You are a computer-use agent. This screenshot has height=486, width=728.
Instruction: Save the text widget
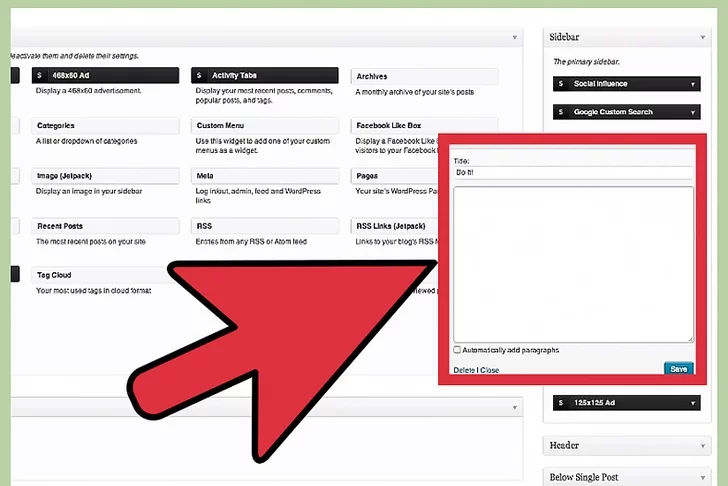pyautogui.click(x=678, y=369)
